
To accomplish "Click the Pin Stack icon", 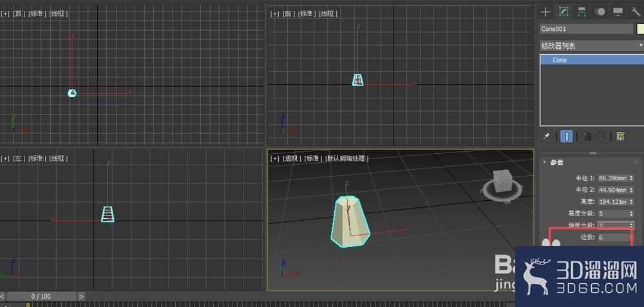I will (546, 136).
